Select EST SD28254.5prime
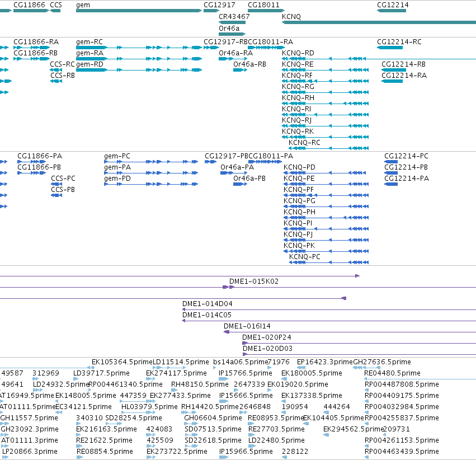The width and height of the screenshot is (476, 460). [114, 424]
